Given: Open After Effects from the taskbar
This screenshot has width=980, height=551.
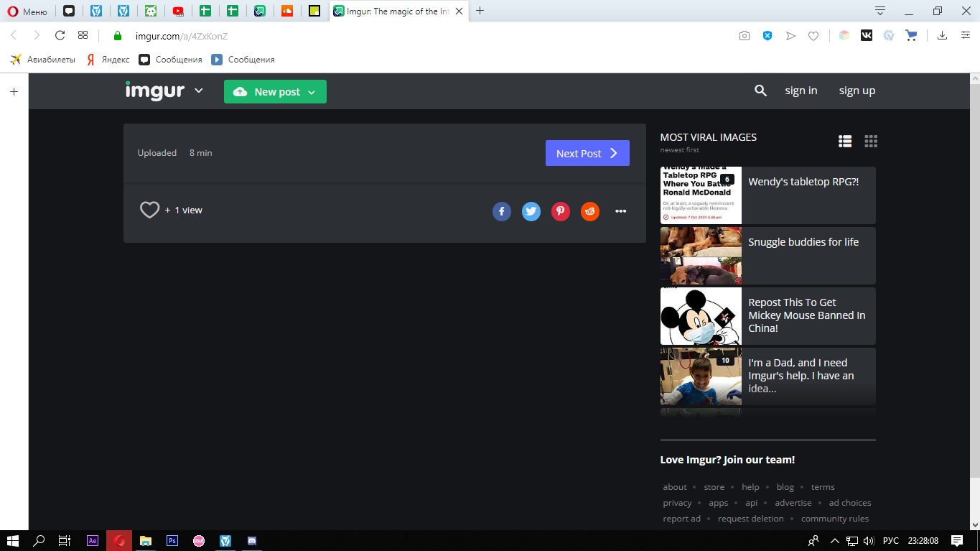Looking at the screenshot, I should [92, 540].
